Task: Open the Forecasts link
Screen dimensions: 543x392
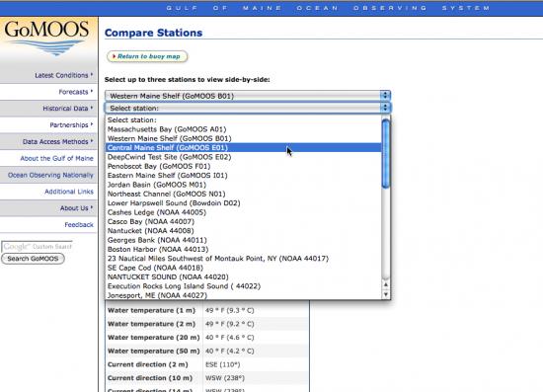Action: 73,92
